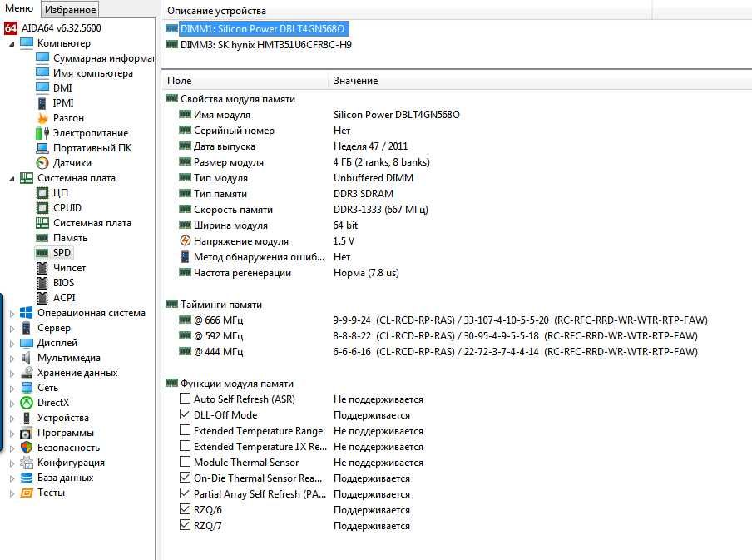Toggle the Auto Self Refresh (ASR) checkbox

click(x=185, y=399)
